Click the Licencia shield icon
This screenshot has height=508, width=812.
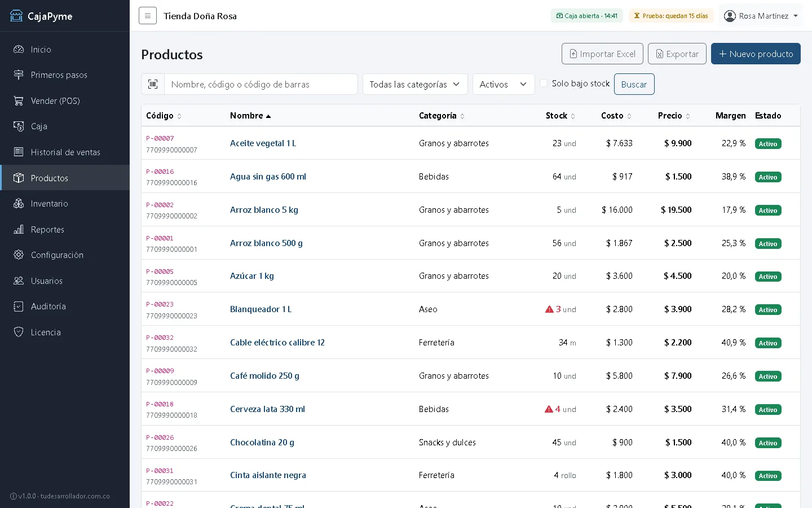pos(19,332)
